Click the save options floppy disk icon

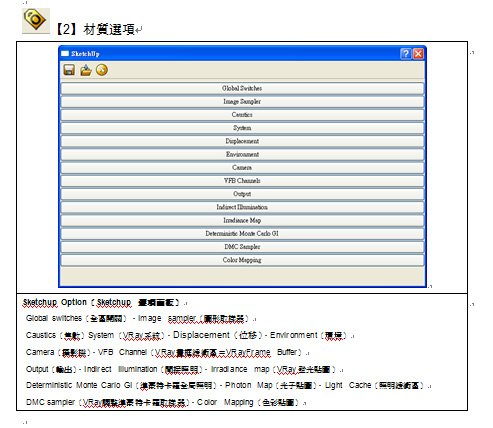(69, 70)
